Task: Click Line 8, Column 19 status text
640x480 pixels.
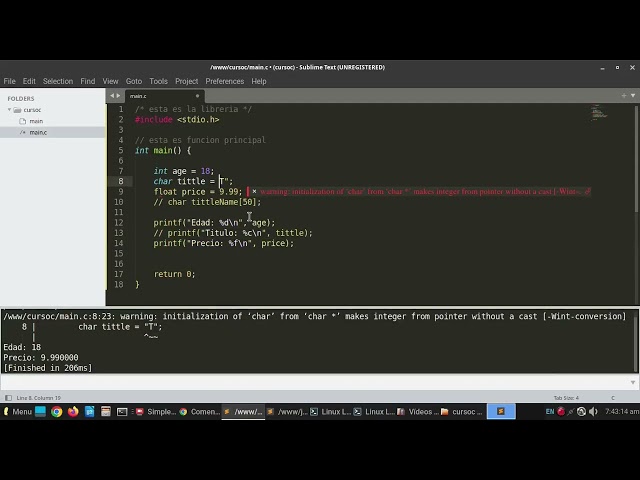Action: (x=38, y=398)
